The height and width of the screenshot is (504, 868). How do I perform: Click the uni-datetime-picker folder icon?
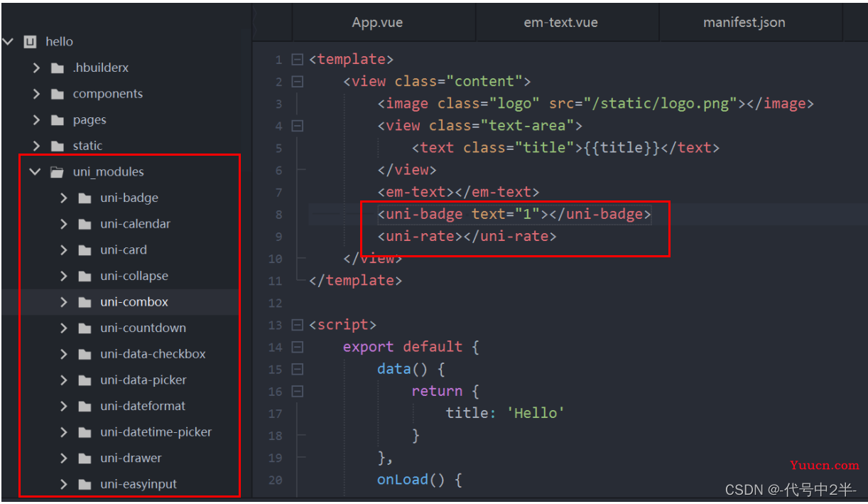pyautogui.click(x=85, y=432)
